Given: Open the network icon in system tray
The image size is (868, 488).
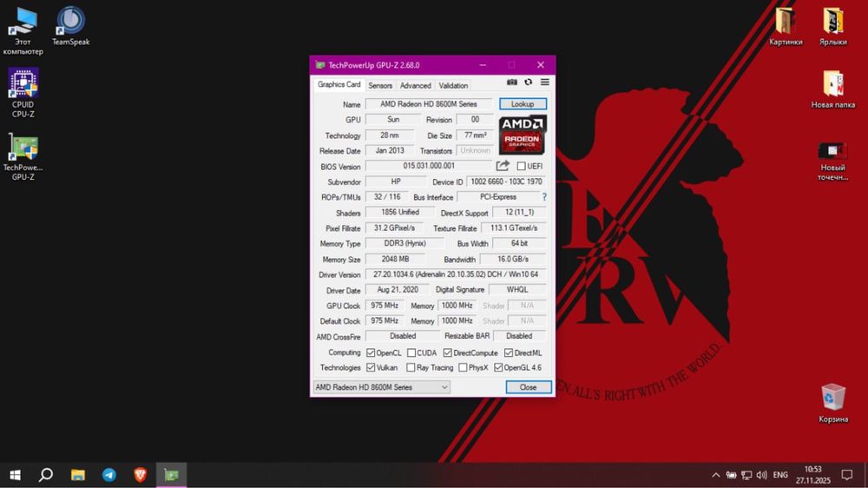Looking at the screenshot, I should (x=746, y=475).
